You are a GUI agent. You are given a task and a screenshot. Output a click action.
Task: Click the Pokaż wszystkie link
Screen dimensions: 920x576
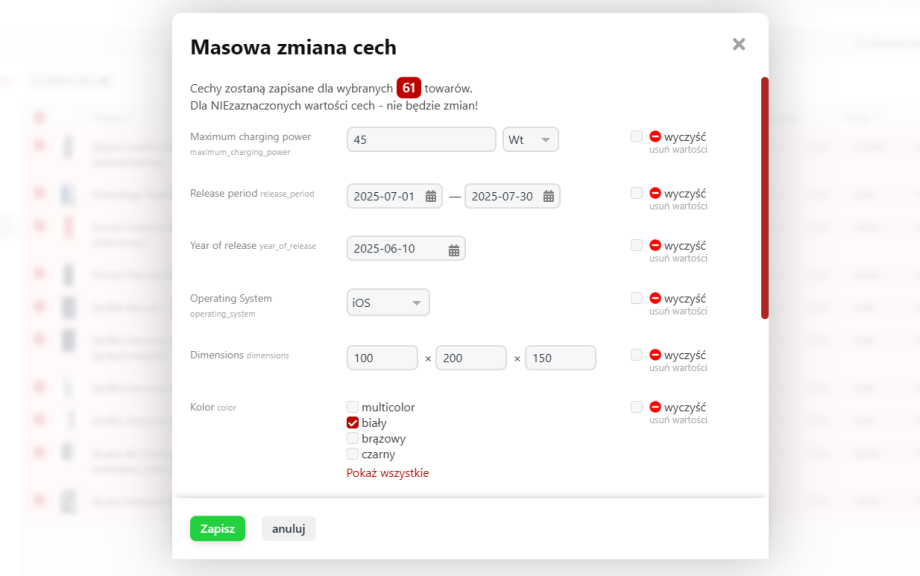[387, 473]
